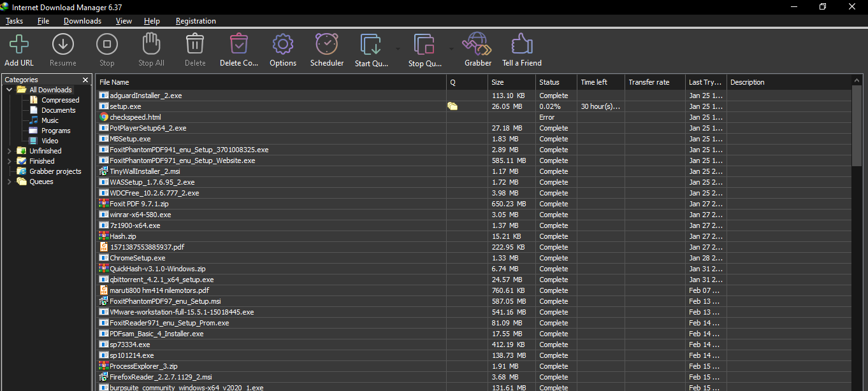Open the Scheduler clock icon
The width and height of the screenshot is (868, 391).
pos(327,45)
